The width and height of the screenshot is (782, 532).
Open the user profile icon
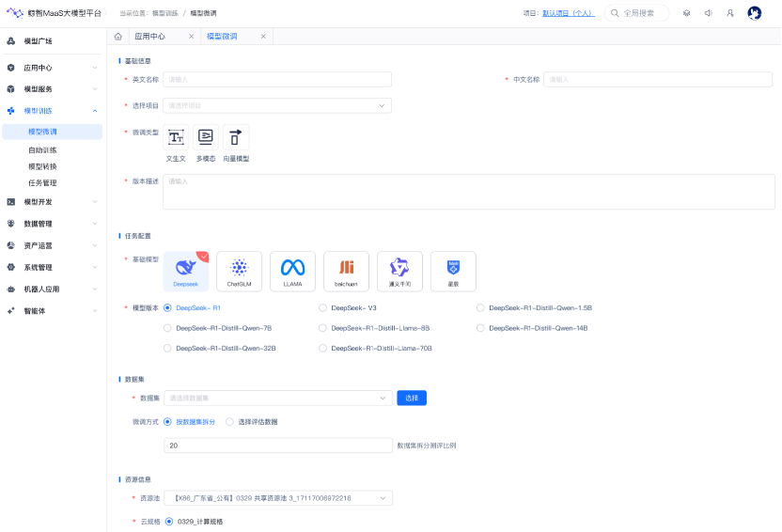730,13
